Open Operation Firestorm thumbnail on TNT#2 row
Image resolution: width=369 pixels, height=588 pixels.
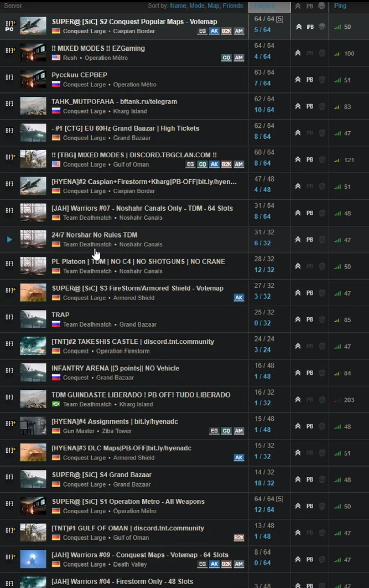(33, 346)
